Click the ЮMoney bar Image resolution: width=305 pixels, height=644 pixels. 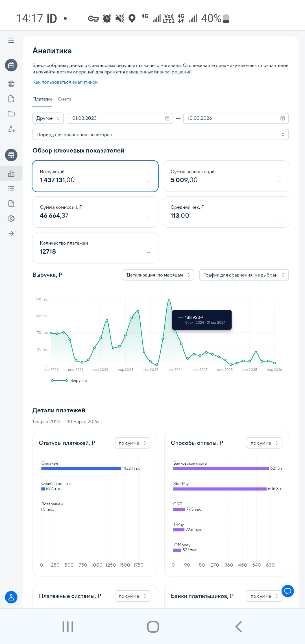point(177,550)
